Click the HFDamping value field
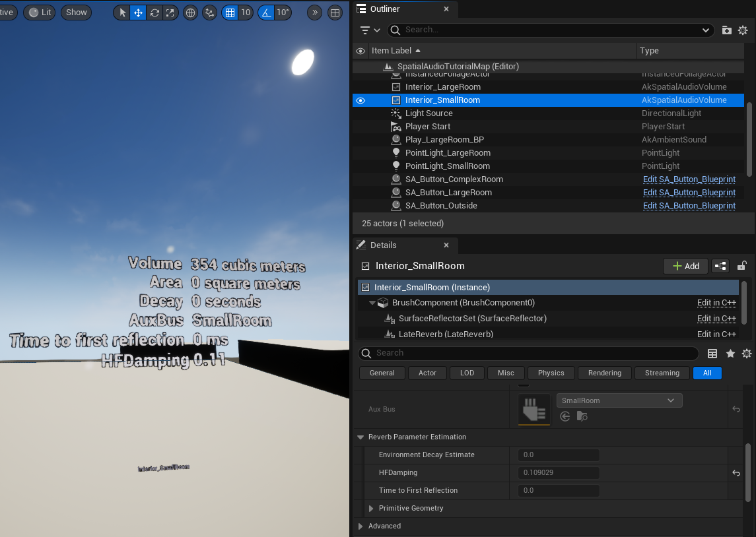The height and width of the screenshot is (537, 756). 561,473
